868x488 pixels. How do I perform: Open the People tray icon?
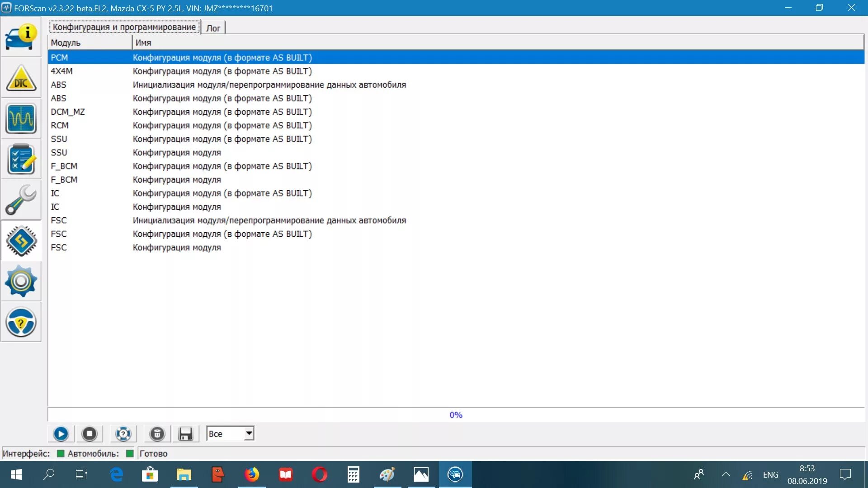(699, 474)
